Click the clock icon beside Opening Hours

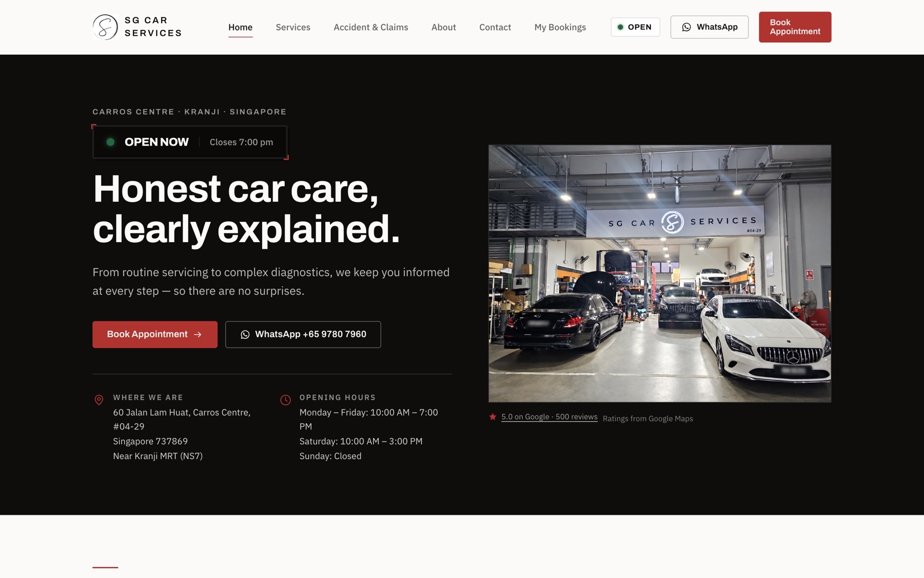click(285, 400)
